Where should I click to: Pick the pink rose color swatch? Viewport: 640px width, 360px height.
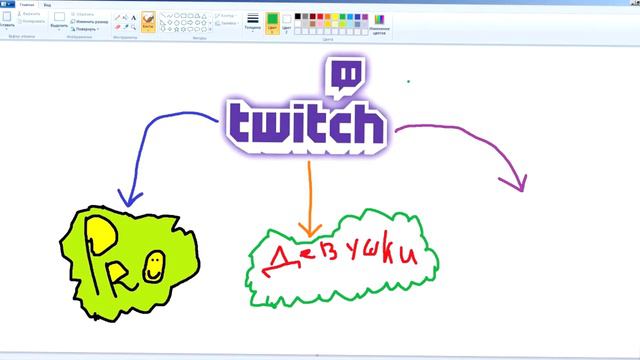click(x=320, y=24)
